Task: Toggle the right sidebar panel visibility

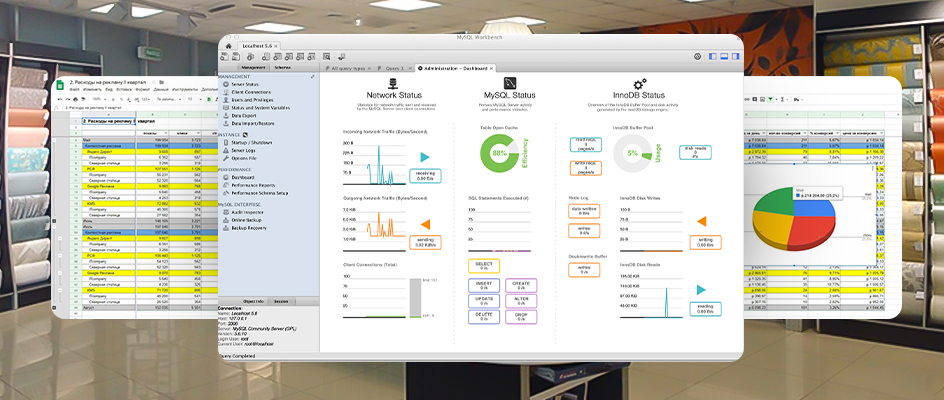Action: 736,57
